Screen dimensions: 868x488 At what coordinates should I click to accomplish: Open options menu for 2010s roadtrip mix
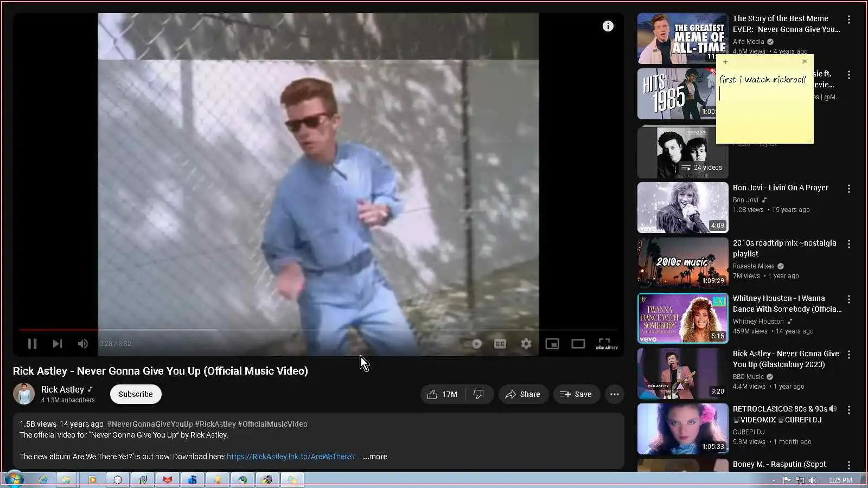[x=849, y=244]
